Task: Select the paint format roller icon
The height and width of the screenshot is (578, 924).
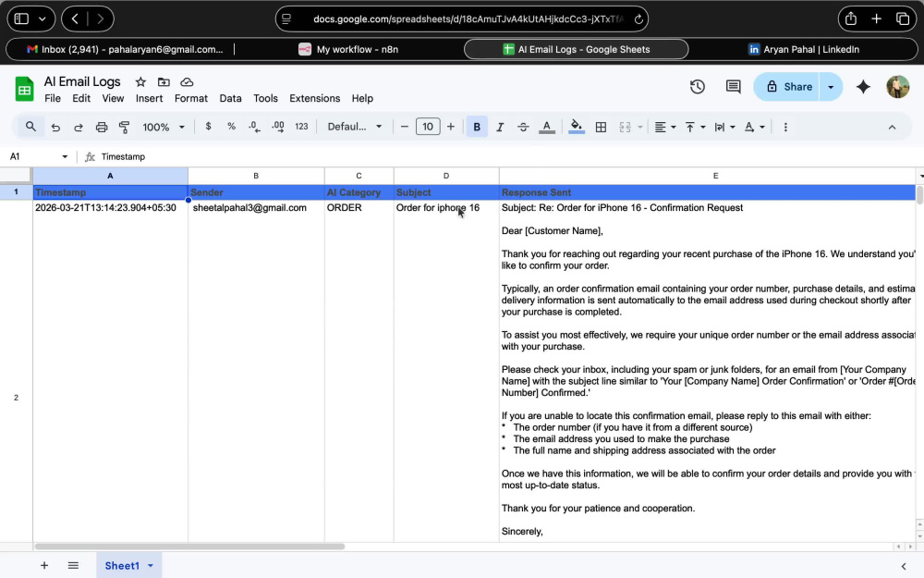Action: click(125, 127)
